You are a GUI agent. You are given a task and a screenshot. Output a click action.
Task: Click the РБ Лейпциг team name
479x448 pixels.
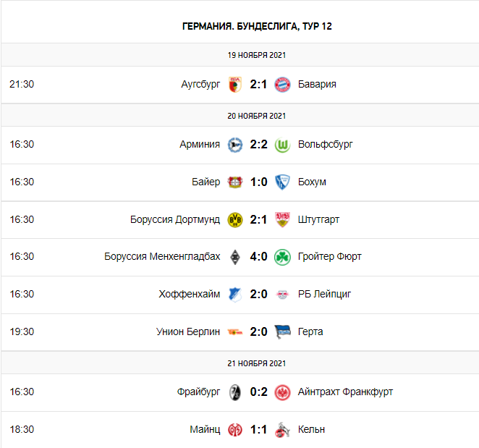pos(327,294)
